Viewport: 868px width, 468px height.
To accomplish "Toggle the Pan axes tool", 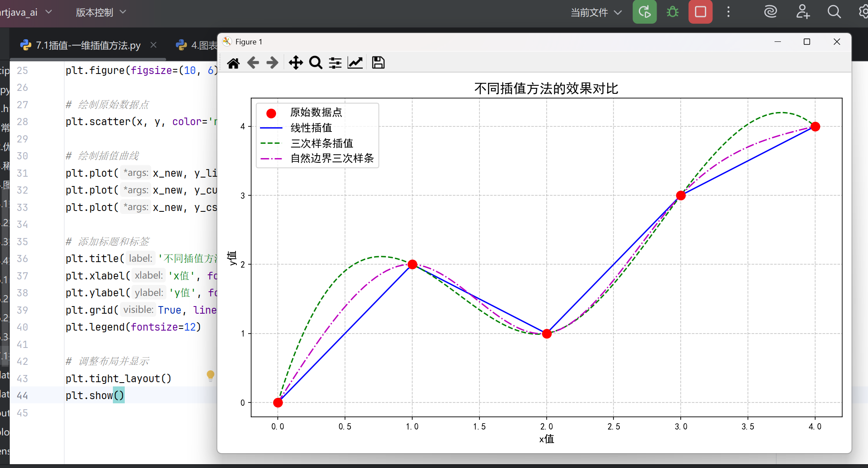I will [296, 63].
